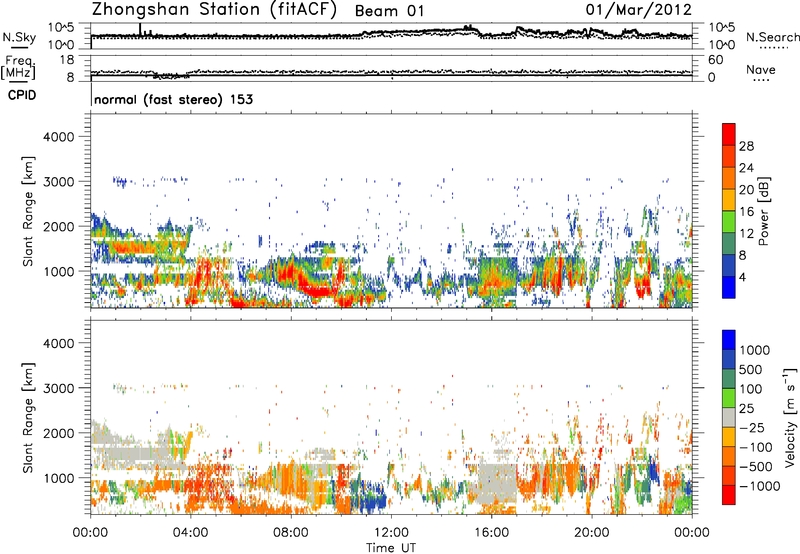Click the 4000 tick of power panel
Screen dimensions: 800x554
coord(59,137)
